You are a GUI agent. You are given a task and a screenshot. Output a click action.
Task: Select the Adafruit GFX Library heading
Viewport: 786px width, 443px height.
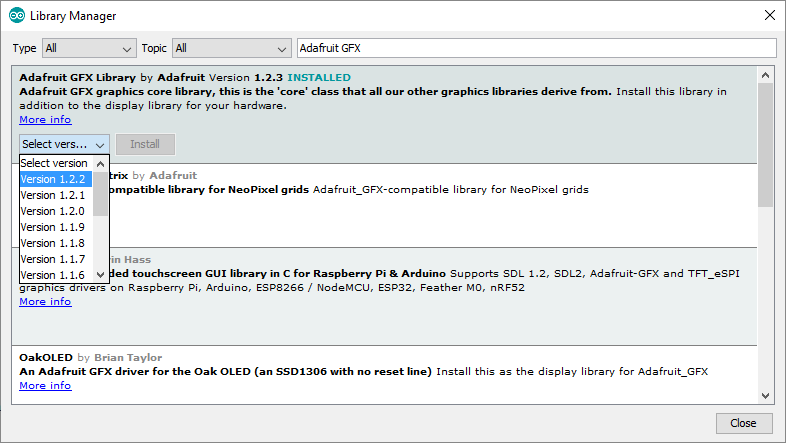tap(78, 78)
